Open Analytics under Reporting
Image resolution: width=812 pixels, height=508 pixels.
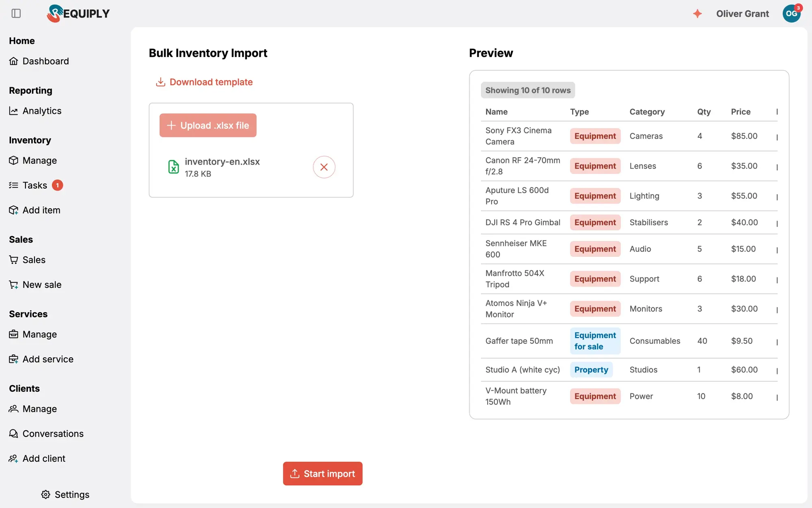pos(35,111)
